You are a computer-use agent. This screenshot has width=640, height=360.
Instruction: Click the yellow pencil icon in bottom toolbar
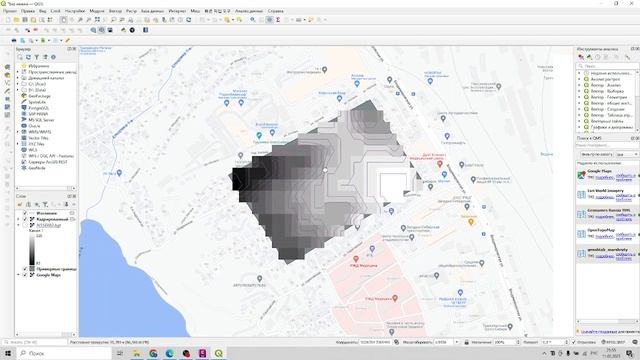68,40
